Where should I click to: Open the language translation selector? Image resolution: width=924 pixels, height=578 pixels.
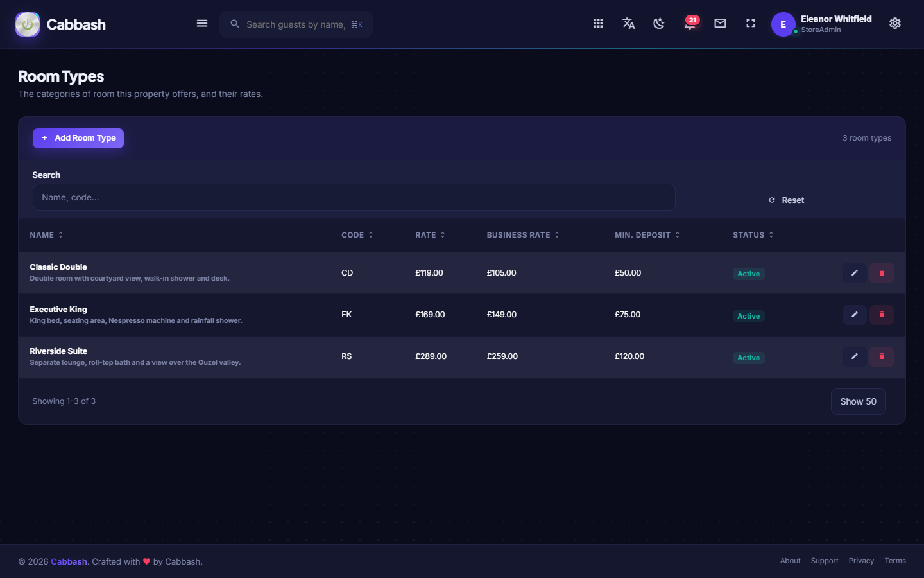[629, 24]
